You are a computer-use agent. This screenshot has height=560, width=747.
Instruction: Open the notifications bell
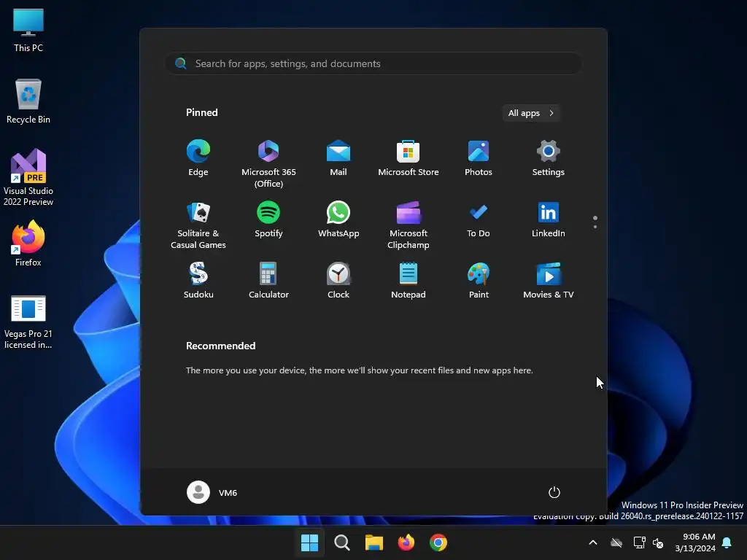tap(727, 542)
